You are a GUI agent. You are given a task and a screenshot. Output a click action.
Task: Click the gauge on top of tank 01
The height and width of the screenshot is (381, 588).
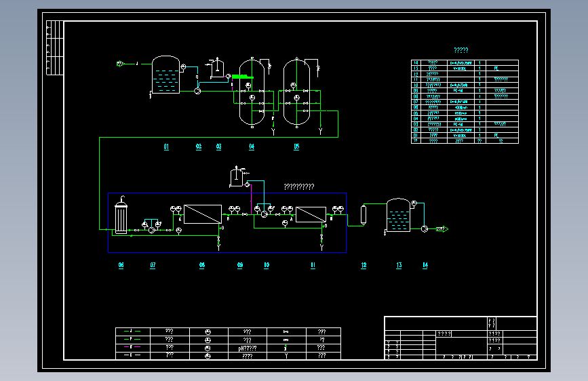[183, 67]
